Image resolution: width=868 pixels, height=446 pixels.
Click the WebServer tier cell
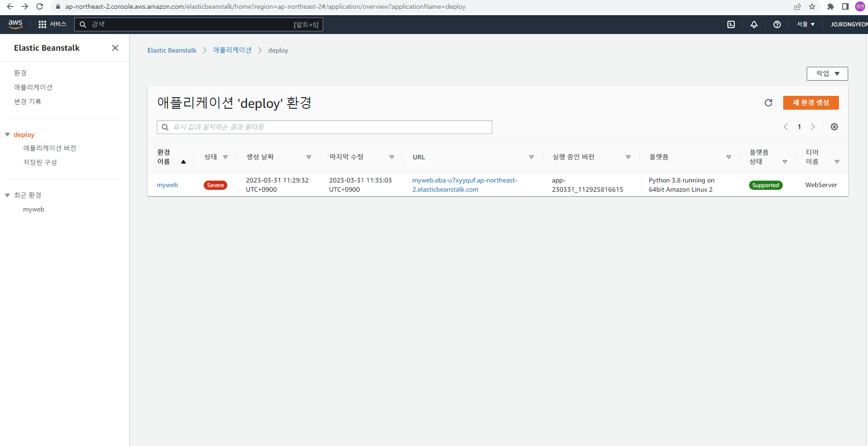821,185
